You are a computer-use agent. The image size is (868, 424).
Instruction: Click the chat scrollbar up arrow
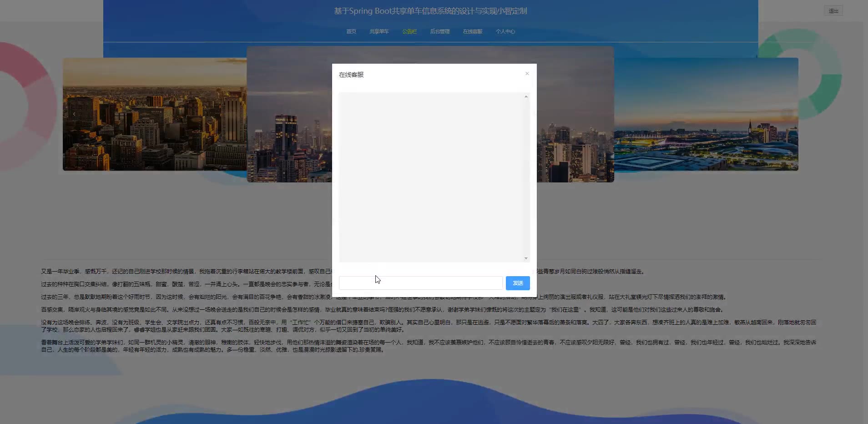(x=526, y=96)
